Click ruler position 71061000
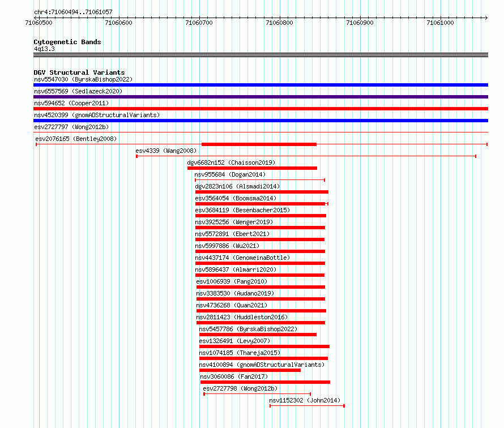 [440, 23]
